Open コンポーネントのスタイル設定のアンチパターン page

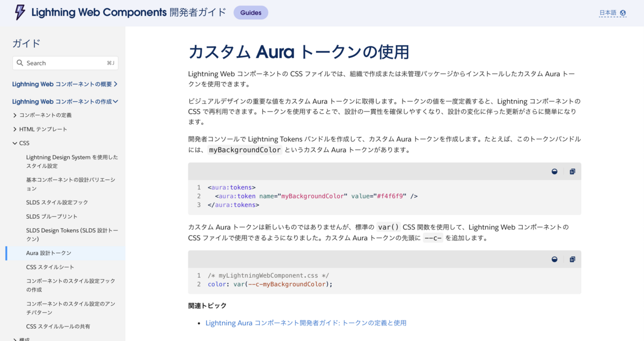click(x=72, y=308)
